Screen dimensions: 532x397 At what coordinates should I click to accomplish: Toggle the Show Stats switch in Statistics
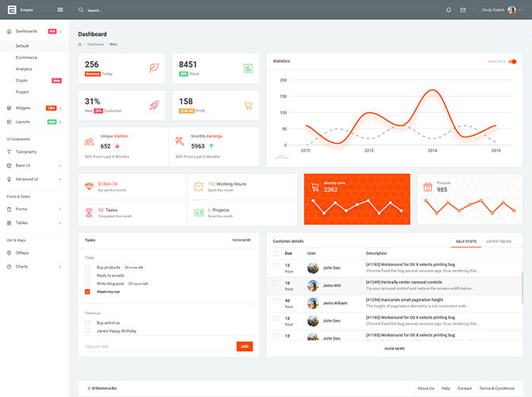click(x=512, y=61)
